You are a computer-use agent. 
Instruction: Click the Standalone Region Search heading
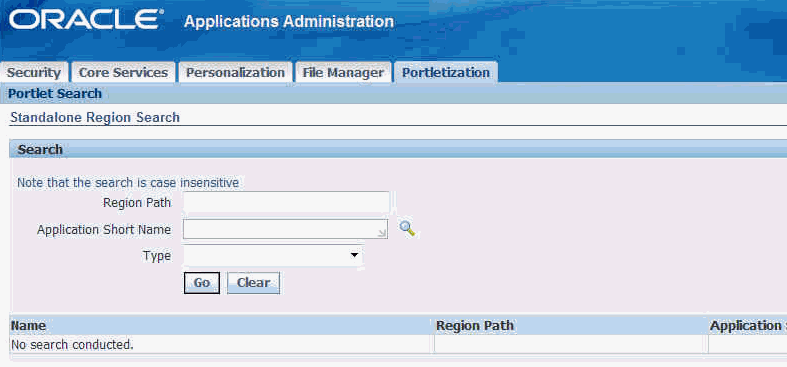point(95,117)
